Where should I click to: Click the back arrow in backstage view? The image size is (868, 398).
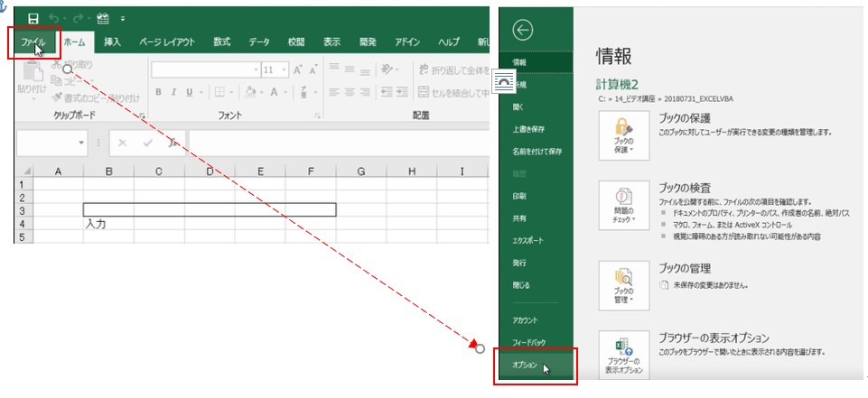[523, 30]
